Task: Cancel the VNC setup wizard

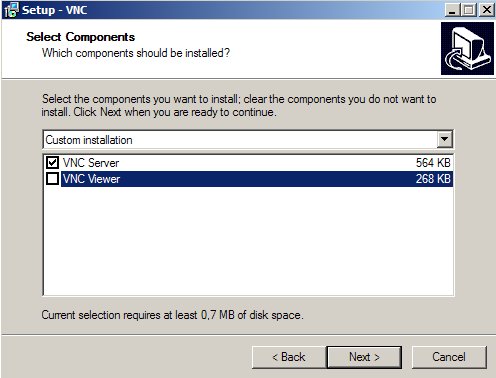Action: 449,357
